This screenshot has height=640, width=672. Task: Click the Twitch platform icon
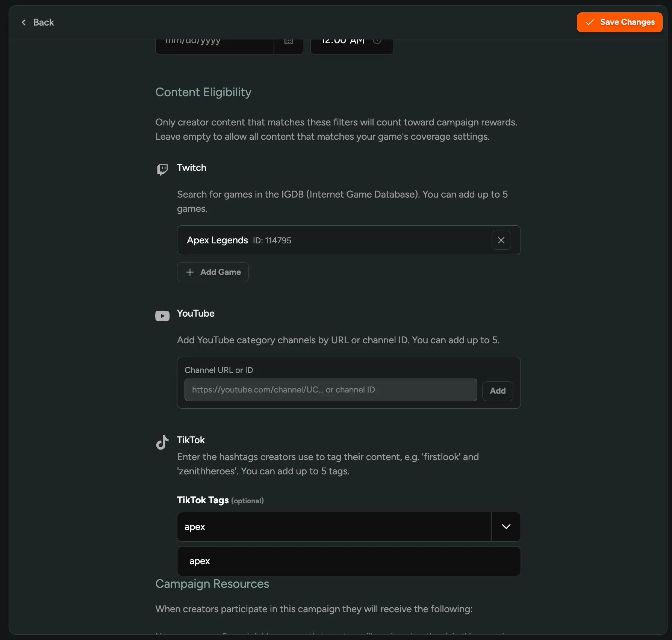point(162,169)
